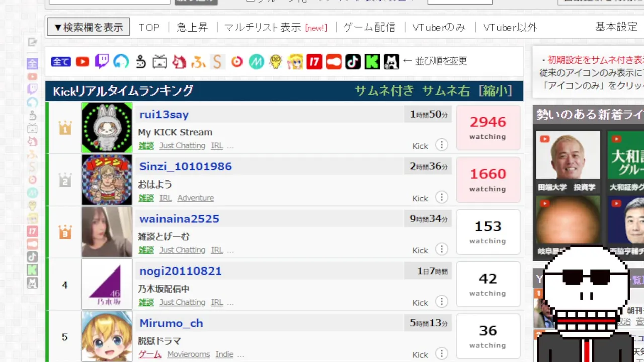644x362 pixels.
Task: Click stream title 脱獄ドラマ
Action: (x=159, y=341)
